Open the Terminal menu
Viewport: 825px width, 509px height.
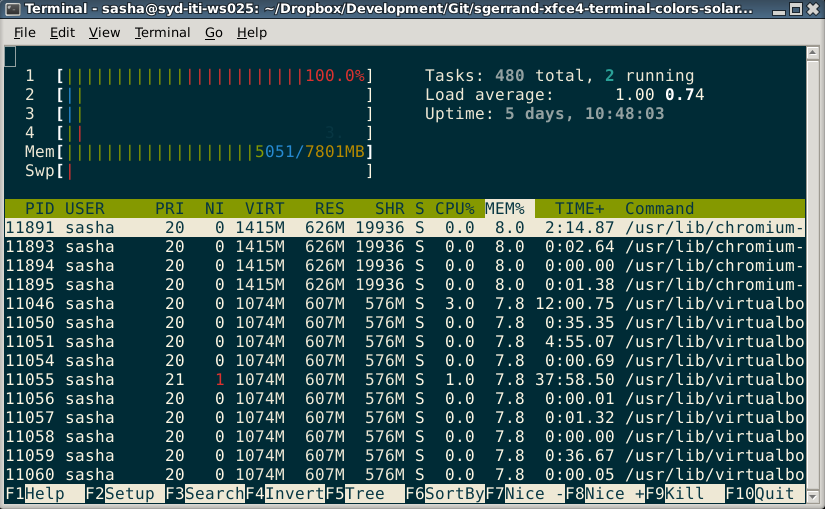(162, 32)
